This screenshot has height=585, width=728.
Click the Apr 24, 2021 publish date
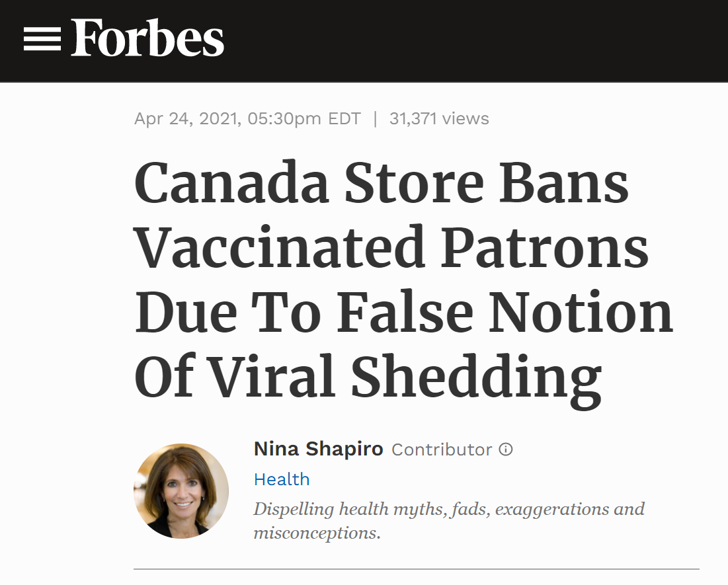[185, 119]
